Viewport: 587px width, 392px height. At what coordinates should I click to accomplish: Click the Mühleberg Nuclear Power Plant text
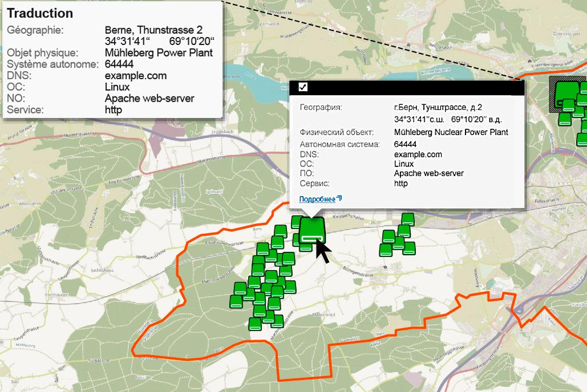pos(451,132)
